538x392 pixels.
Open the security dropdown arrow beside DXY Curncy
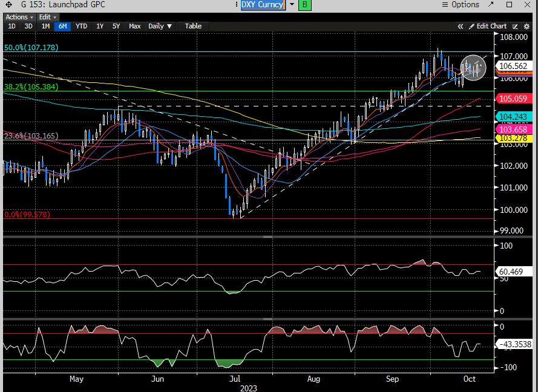tap(292, 5)
